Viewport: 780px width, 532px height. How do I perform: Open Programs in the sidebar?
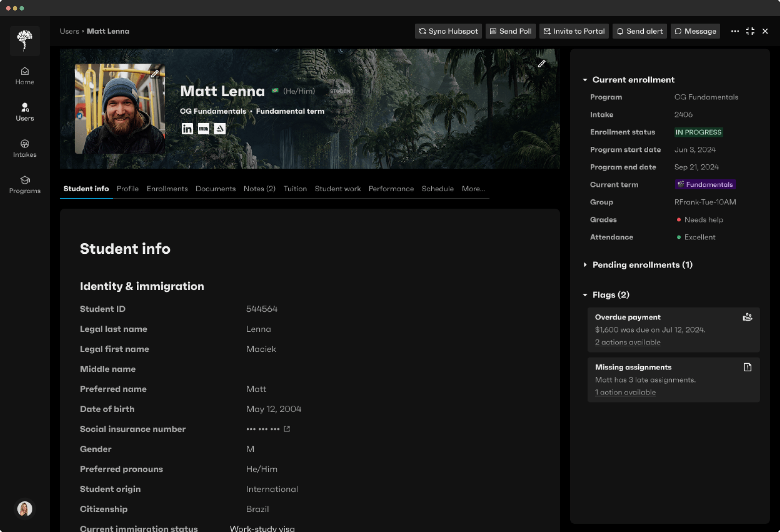coord(25,185)
